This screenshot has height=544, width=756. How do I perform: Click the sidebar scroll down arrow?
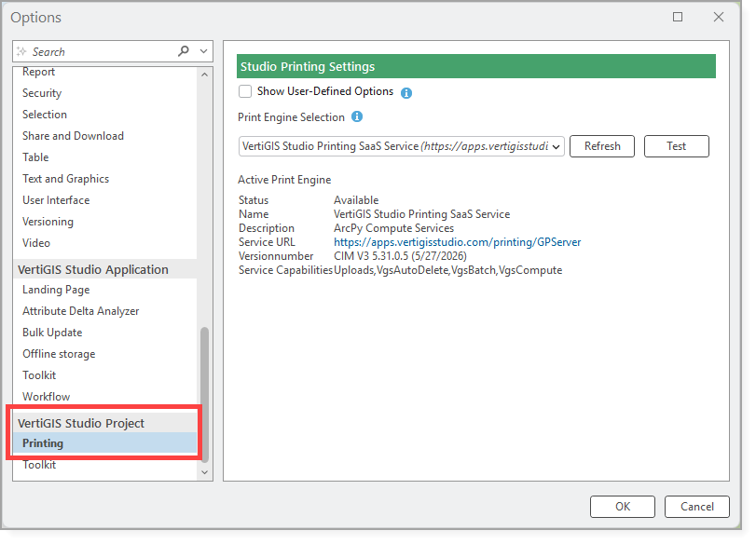tap(204, 472)
